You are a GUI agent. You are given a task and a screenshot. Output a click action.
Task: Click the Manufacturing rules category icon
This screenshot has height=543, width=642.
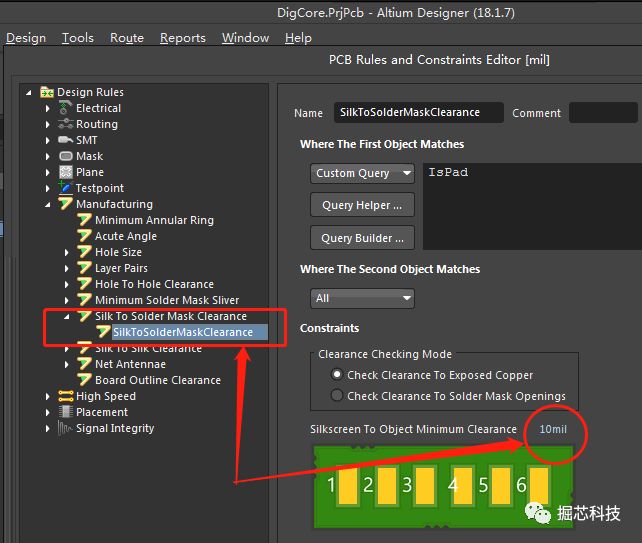(65, 204)
